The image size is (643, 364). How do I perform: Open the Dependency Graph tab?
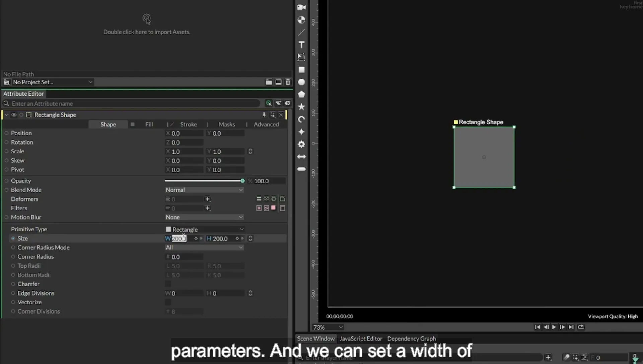pyautogui.click(x=412, y=339)
